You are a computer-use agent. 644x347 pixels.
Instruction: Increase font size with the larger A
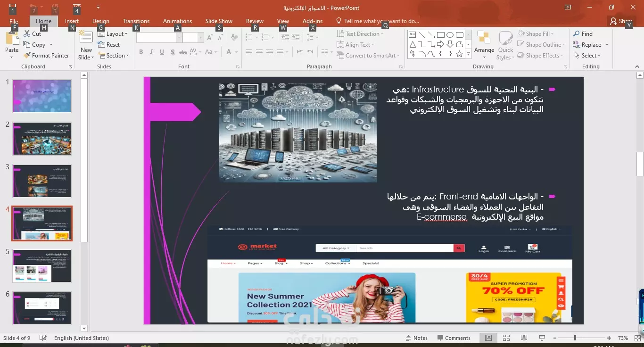pos(209,38)
